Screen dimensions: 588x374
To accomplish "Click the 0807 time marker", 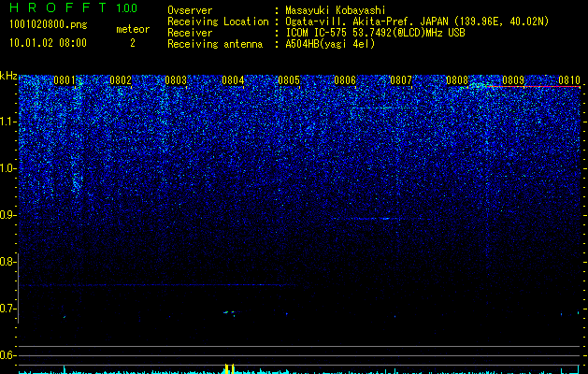I will 401,80.
